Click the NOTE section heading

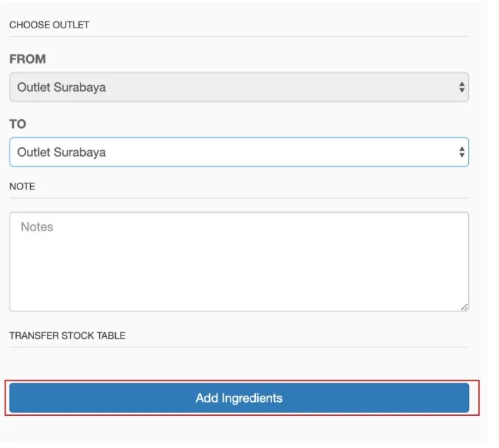click(22, 186)
